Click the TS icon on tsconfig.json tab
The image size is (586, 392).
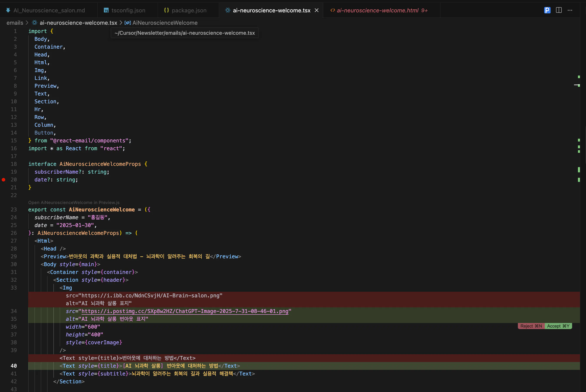106,10
